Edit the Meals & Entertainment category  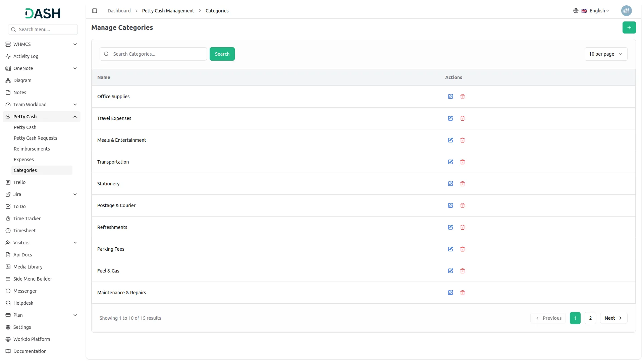(x=450, y=140)
